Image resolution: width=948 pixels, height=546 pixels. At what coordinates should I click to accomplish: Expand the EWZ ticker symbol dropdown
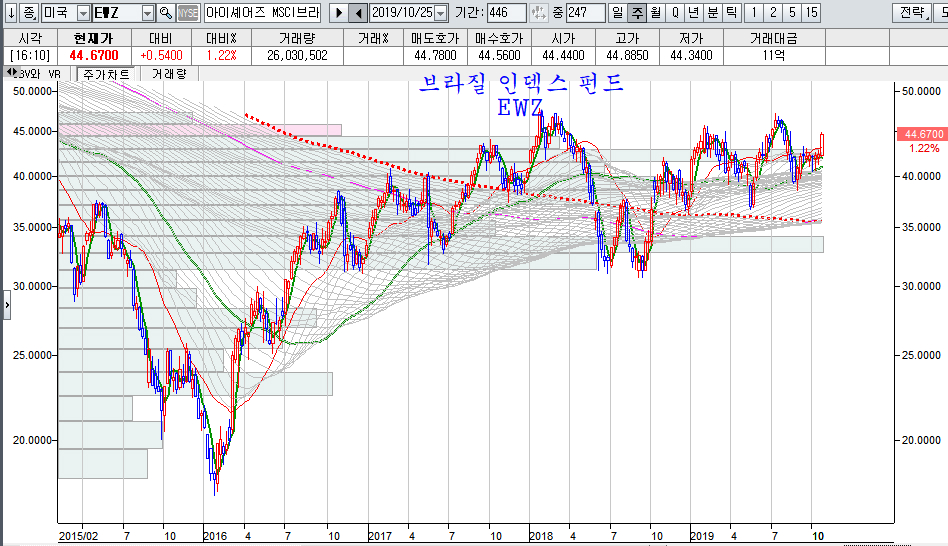(x=148, y=13)
